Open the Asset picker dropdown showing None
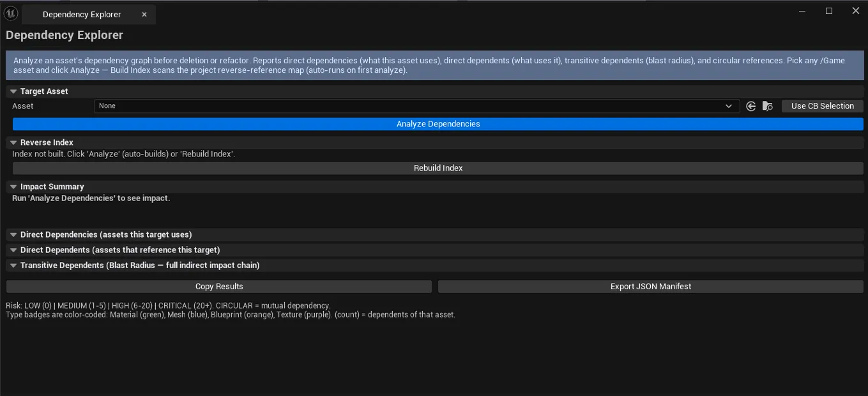The width and height of the screenshot is (868, 396). coord(416,106)
